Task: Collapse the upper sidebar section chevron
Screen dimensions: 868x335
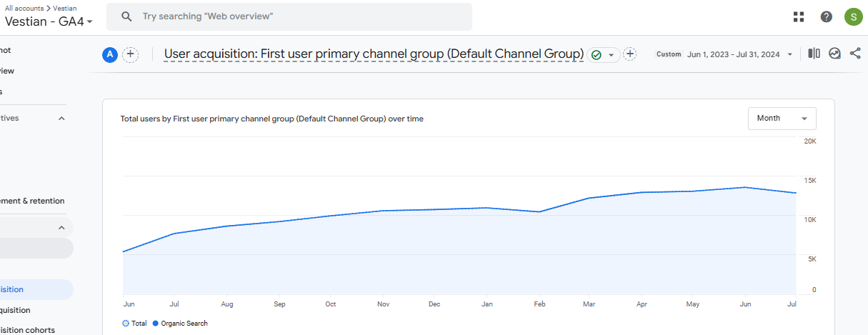Action: (61, 119)
